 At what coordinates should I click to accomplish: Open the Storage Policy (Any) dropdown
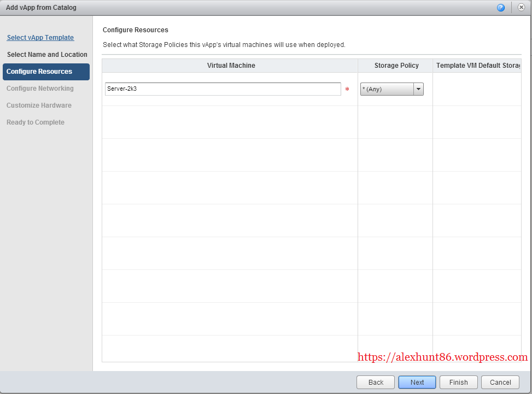[392, 89]
